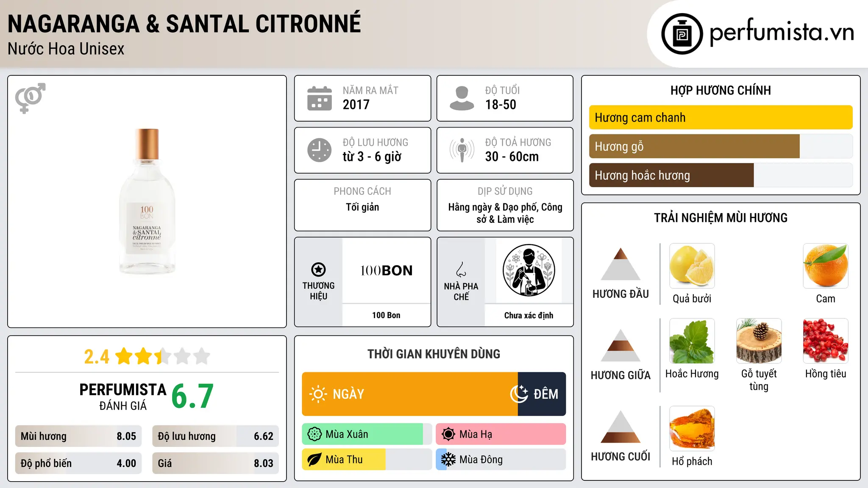
Task: Click the perfumer illustration icon
Action: click(x=529, y=270)
